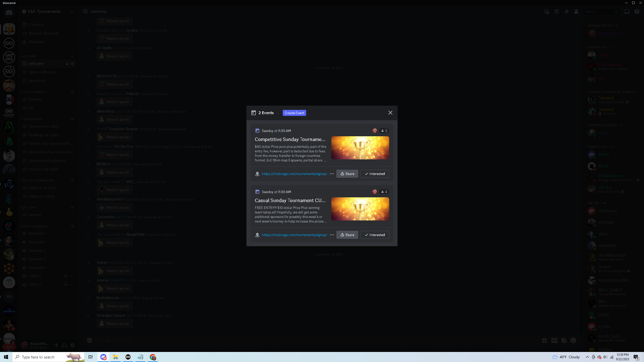Toggle member list icon
The height and width of the screenshot is (362, 644).
576,12
